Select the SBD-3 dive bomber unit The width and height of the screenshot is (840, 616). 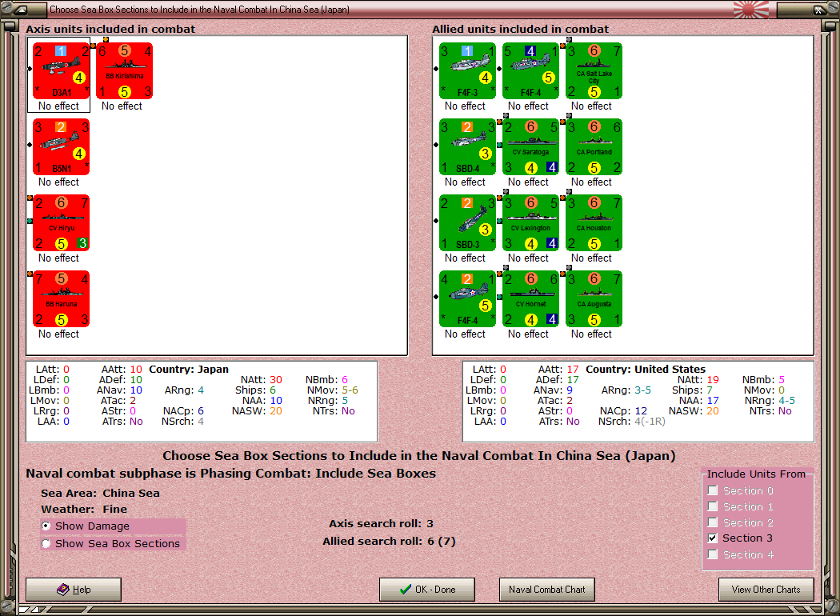click(468, 223)
